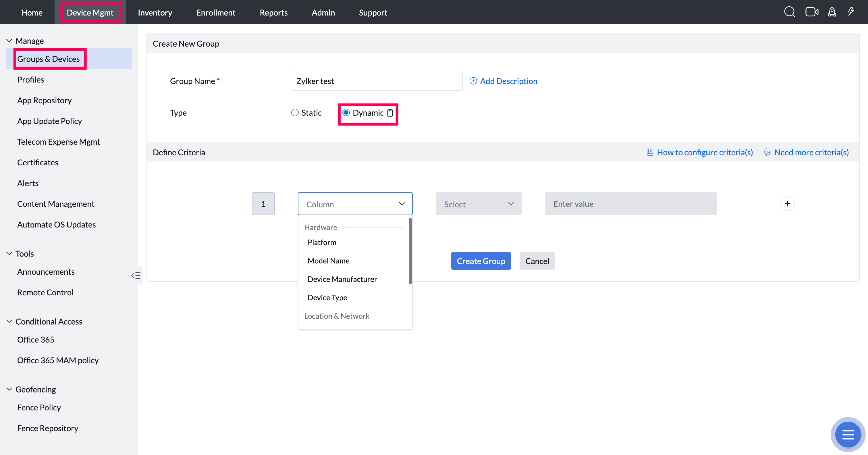Select the Static group type radio button
Screen dimensions: 868x455
pyautogui.click(x=295, y=112)
